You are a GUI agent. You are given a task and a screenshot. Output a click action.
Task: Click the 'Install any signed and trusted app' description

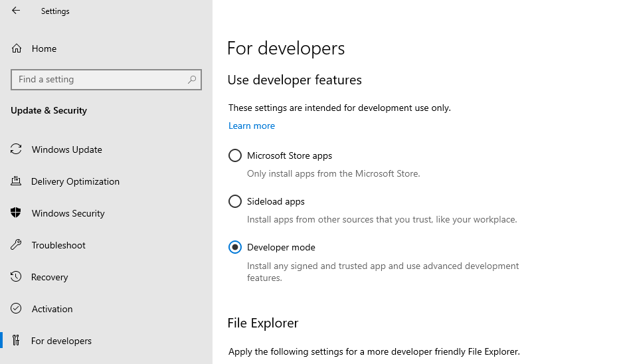point(383,272)
